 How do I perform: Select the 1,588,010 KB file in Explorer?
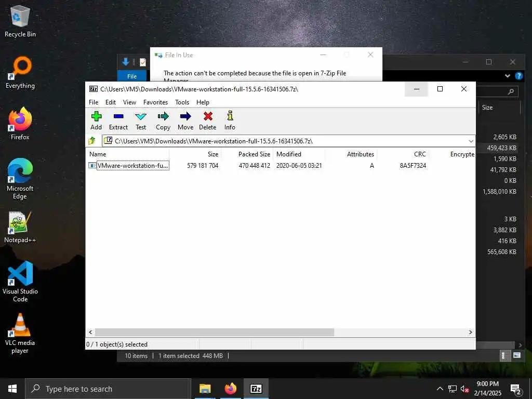(499, 192)
